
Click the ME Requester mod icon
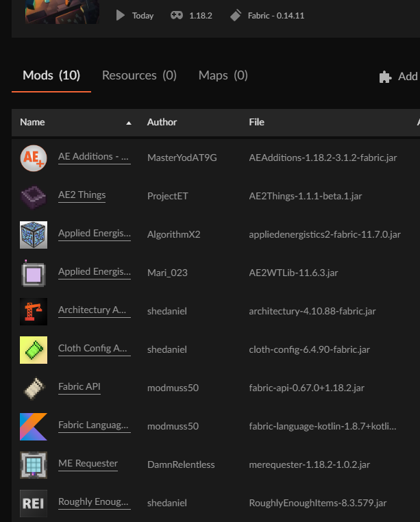[34, 464]
